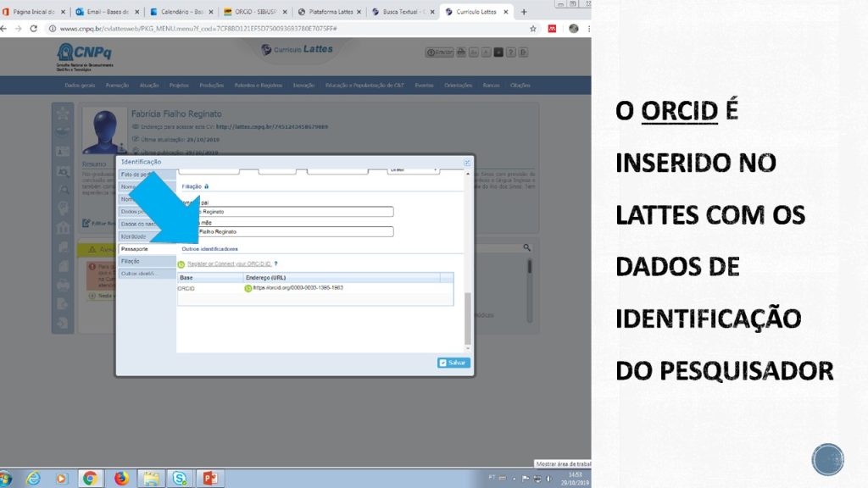Bookmark this page with the star icon

[x=533, y=28]
